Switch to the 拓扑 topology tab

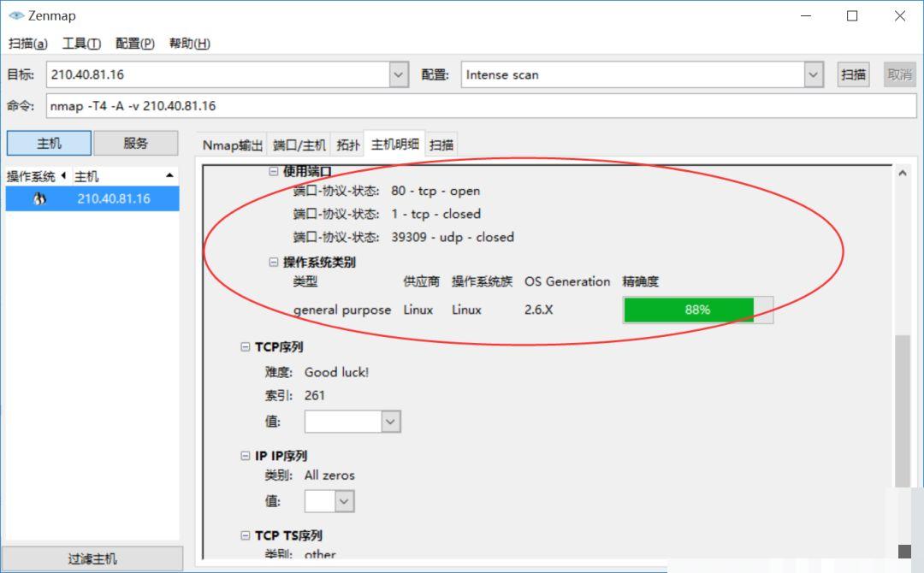click(x=347, y=145)
